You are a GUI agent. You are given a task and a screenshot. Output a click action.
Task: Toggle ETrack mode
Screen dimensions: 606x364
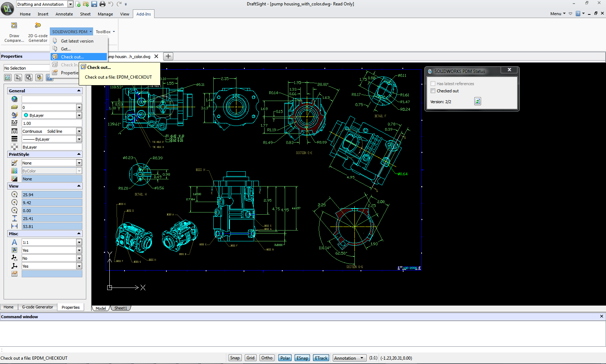click(321, 358)
